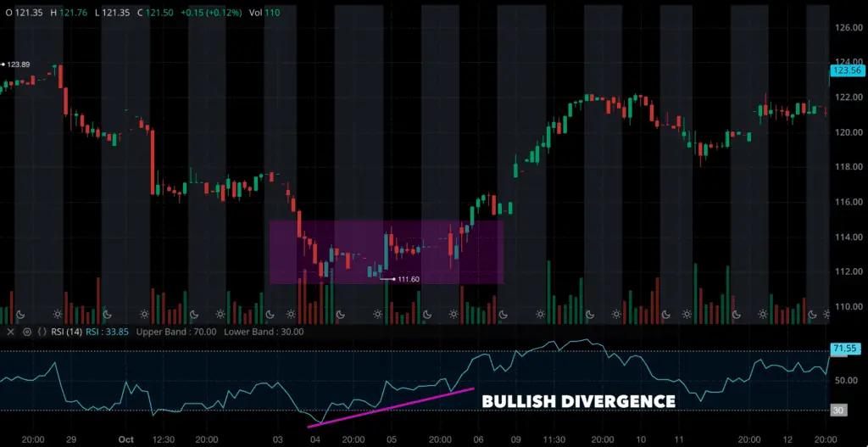Click the 123.56 current price tag
868x447 pixels.
point(847,70)
